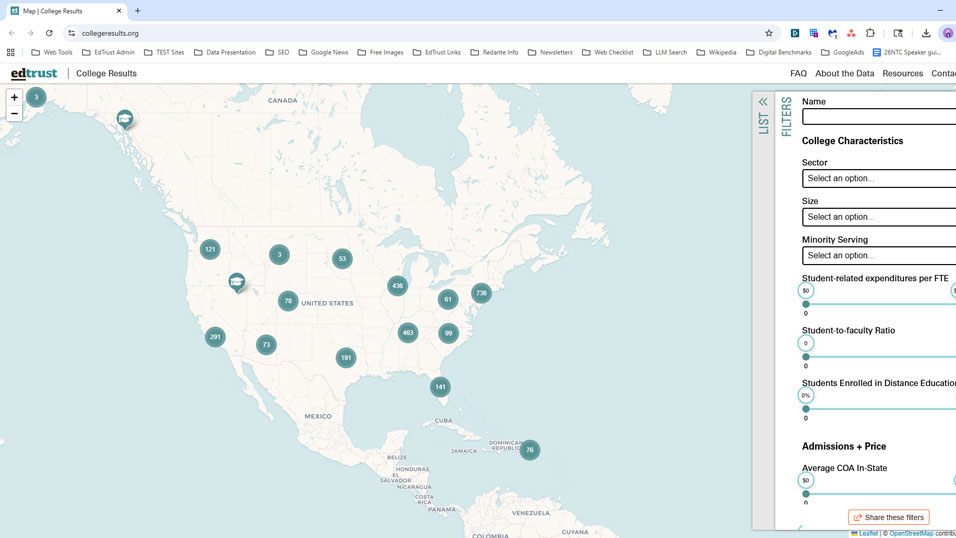Collapse the panel with double chevron icon
Screen dimensions: 956x538
[763, 102]
